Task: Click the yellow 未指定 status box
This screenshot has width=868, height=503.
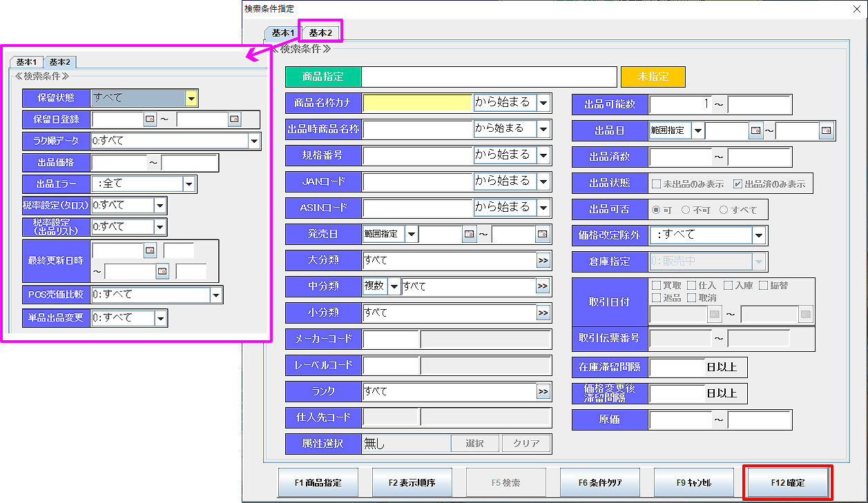Action: 653,77
